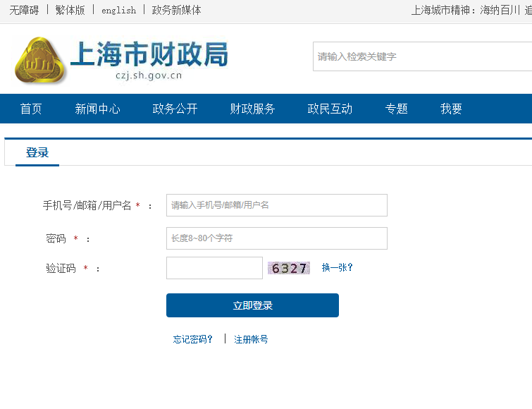This screenshot has height=409, width=532.
Task: Open the 首页 home menu item
Action: (x=31, y=109)
